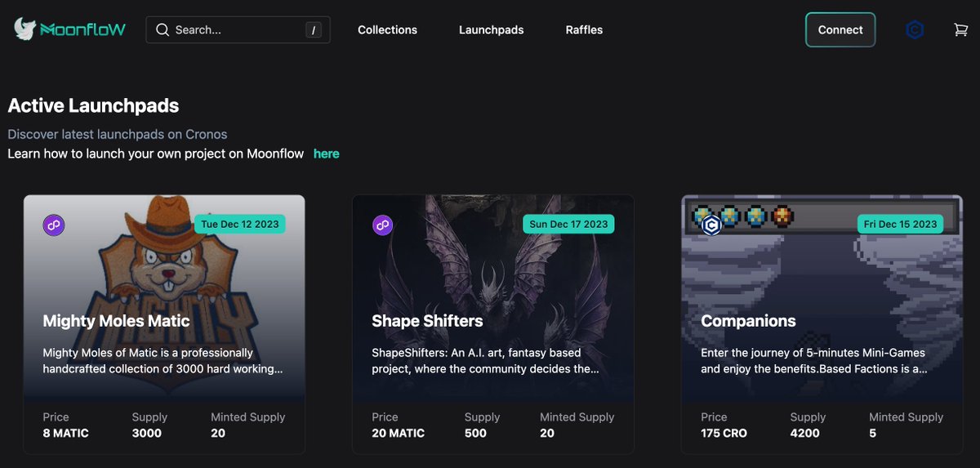980x468 pixels.
Task: Click the 500 supply value
Action: point(475,433)
